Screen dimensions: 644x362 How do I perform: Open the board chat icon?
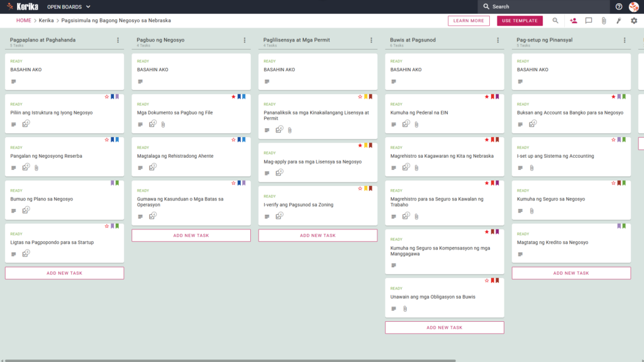589,21
